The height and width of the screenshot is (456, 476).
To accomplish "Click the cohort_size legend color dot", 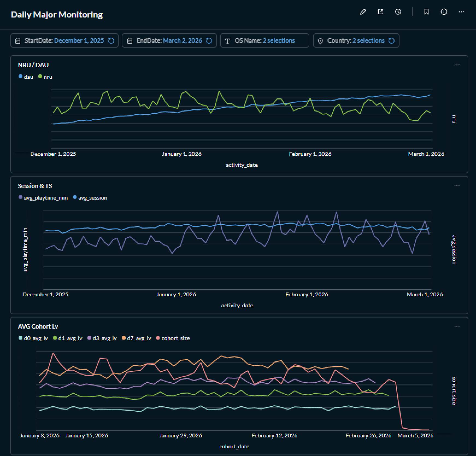I will point(158,338).
